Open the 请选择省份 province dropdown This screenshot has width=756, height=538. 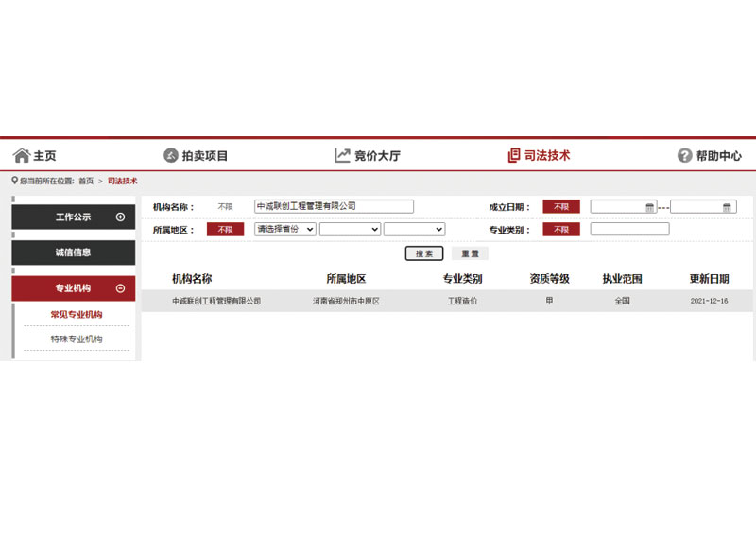click(x=285, y=229)
